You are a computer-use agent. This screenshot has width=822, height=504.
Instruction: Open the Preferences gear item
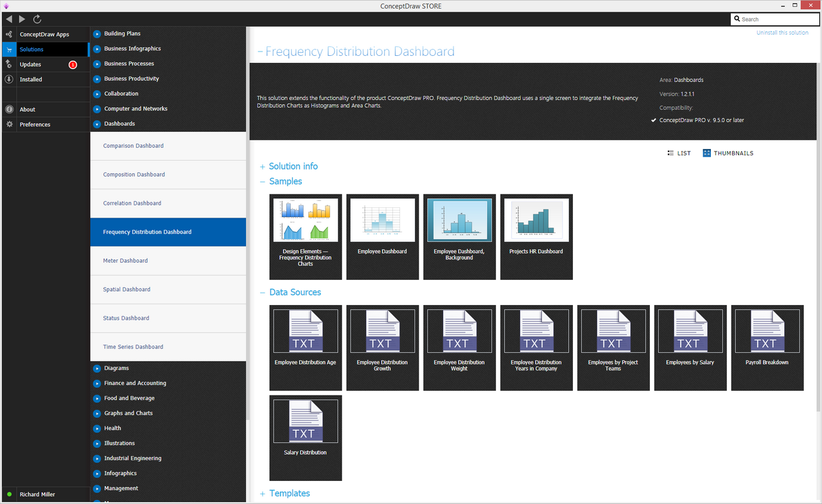point(35,125)
